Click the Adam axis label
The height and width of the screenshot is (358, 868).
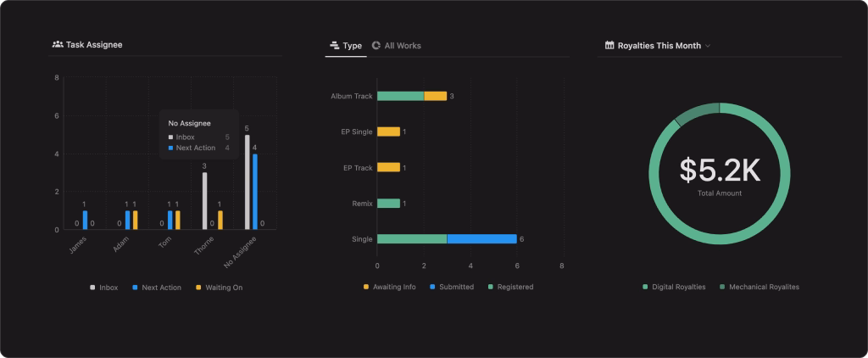121,244
